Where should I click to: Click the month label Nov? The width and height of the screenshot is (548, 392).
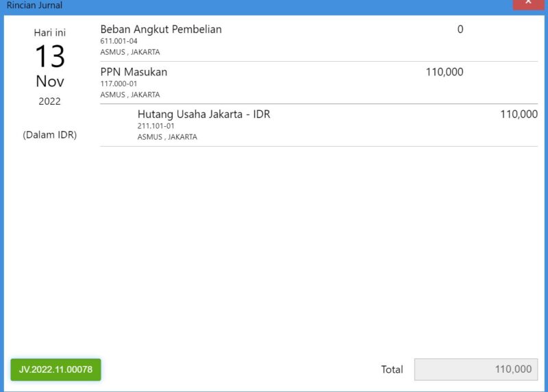[49, 82]
